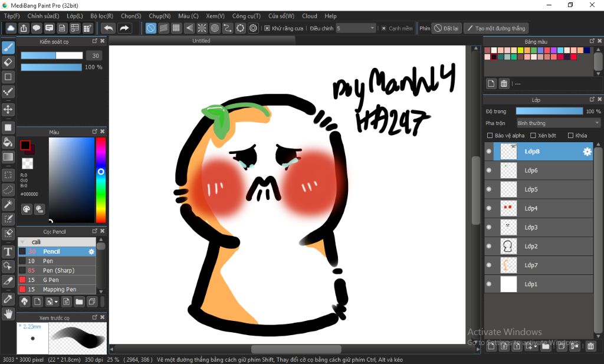
Task: Select the Text tool
Action: pyautogui.click(x=8, y=251)
